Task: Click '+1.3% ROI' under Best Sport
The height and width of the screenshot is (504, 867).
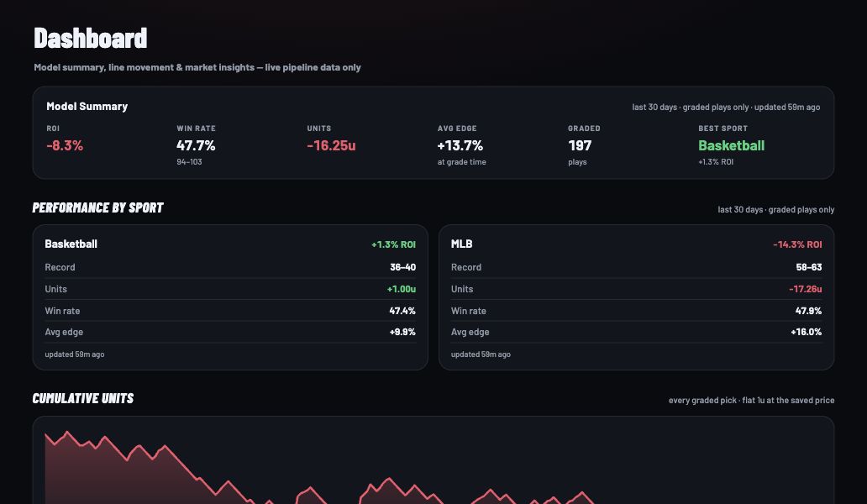Action: pyautogui.click(x=716, y=162)
